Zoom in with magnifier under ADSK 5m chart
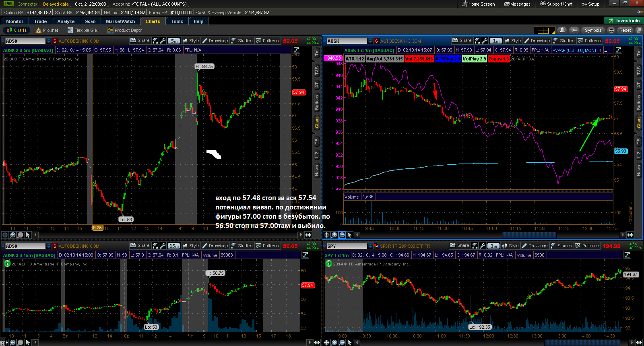The width and height of the screenshot is (644, 346). (x=13, y=235)
